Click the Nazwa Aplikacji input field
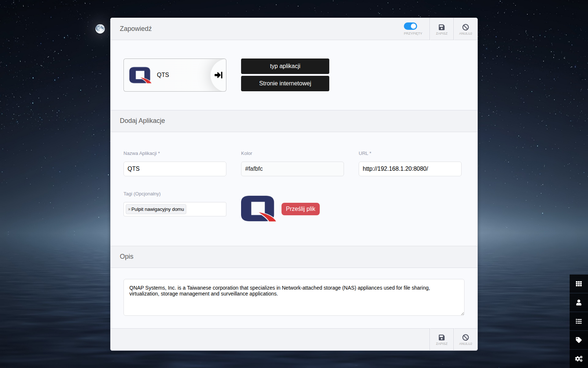Screen dimensions: 588x368 point(175,169)
